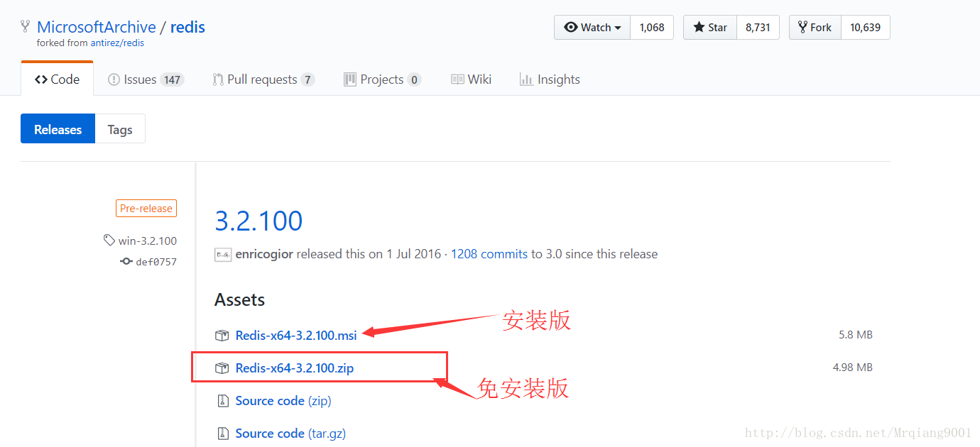This screenshot has width=980, height=447.
Task: Click the Wiki tab book icon
Action: click(457, 79)
